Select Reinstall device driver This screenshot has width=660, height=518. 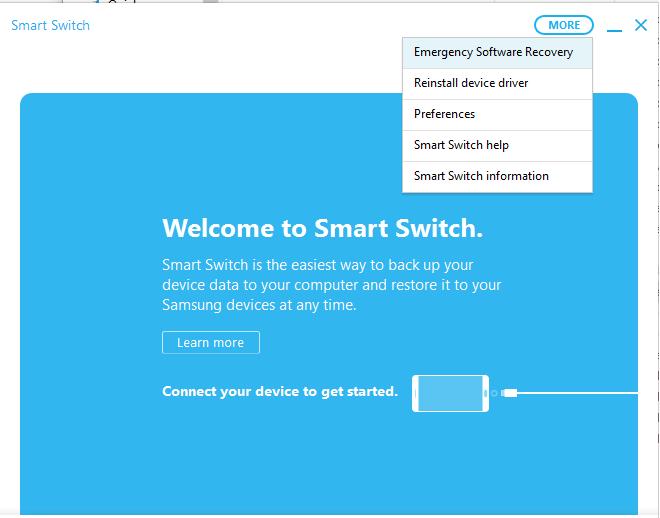pyautogui.click(x=497, y=84)
